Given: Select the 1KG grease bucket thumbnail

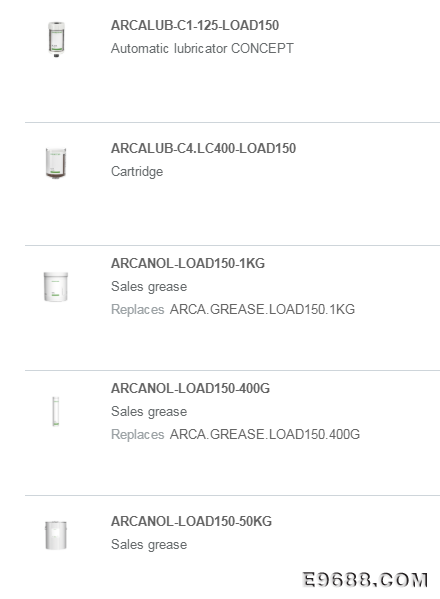Looking at the screenshot, I should pyautogui.click(x=56, y=287).
